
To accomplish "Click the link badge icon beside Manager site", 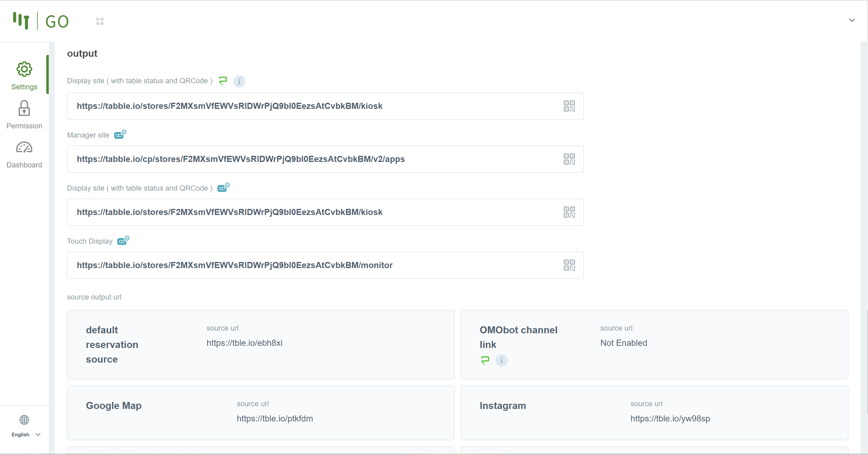I will (120, 134).
